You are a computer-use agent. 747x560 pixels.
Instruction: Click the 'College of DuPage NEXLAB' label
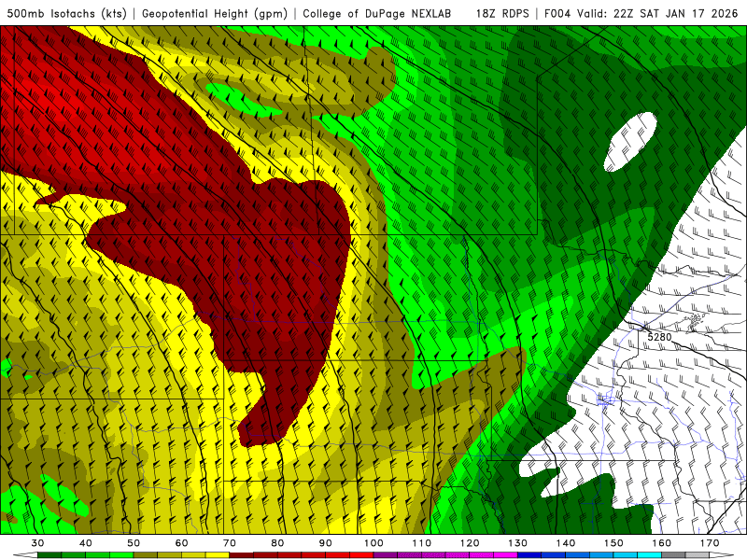pyautogui.click(x=377, y=13)
